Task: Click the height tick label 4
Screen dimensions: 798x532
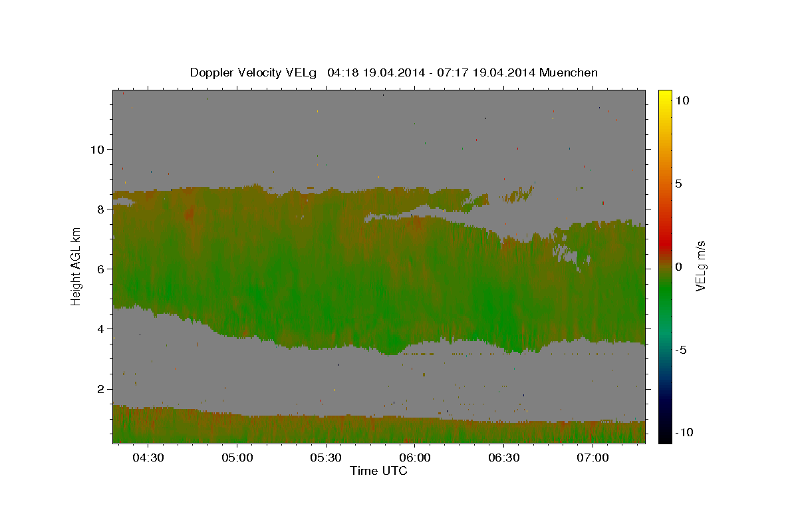Action: pos(100,329)
